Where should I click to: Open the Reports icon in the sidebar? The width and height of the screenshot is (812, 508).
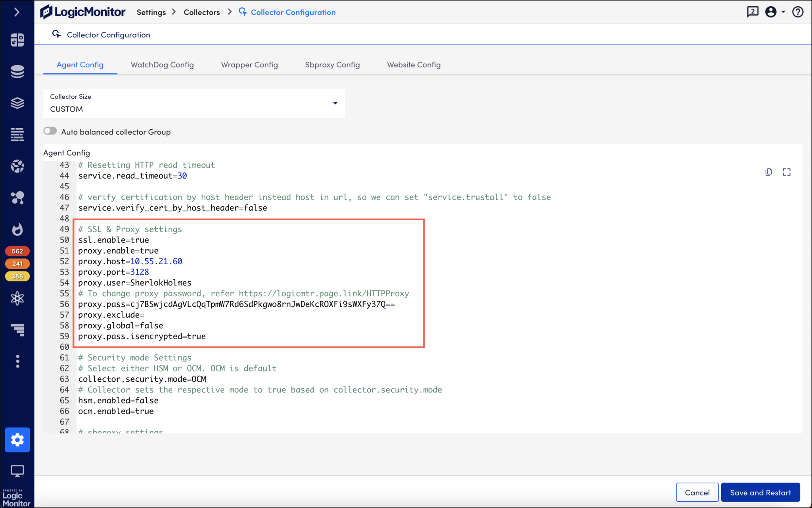pyautogui.click(x=17, y=330)
